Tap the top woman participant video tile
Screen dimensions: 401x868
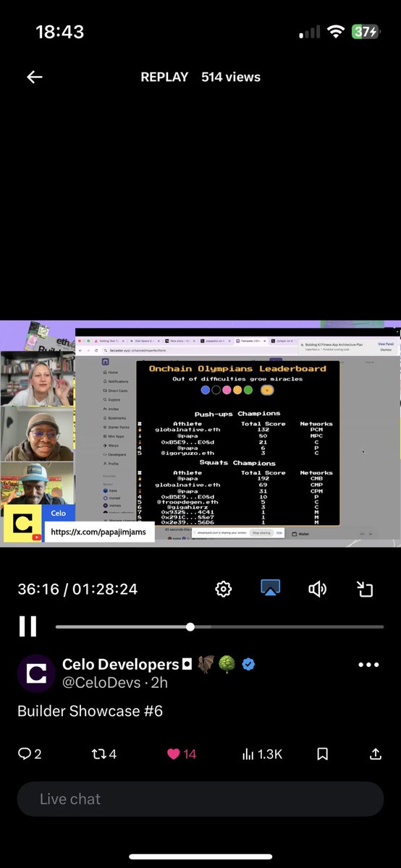point(37,379)
